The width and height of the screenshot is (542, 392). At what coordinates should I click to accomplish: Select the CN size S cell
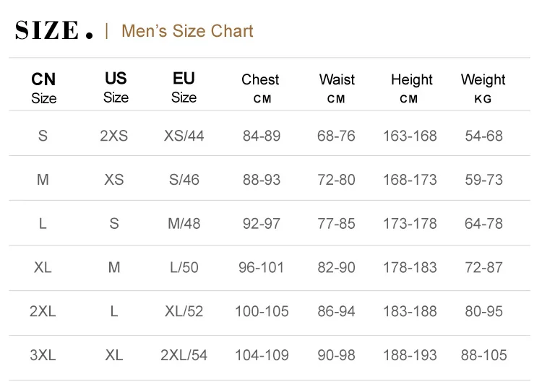point(43,135)
